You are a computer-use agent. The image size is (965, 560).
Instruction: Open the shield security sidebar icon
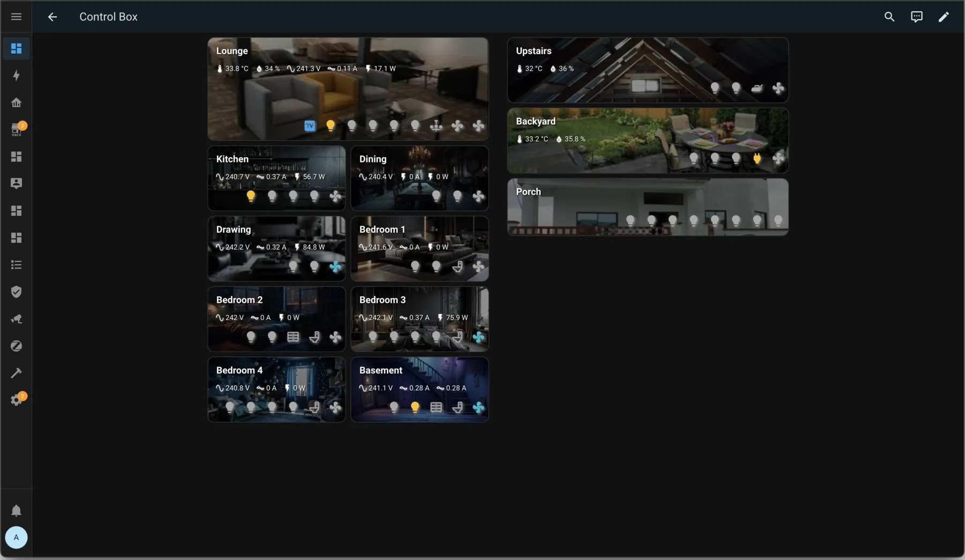pos(16,292)
